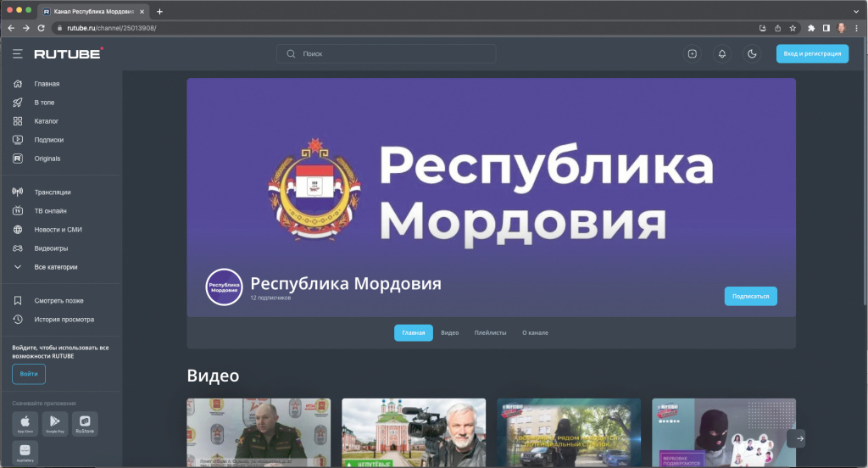
Task: Click the Поиск search field
Action: click(x=387, y=53)
